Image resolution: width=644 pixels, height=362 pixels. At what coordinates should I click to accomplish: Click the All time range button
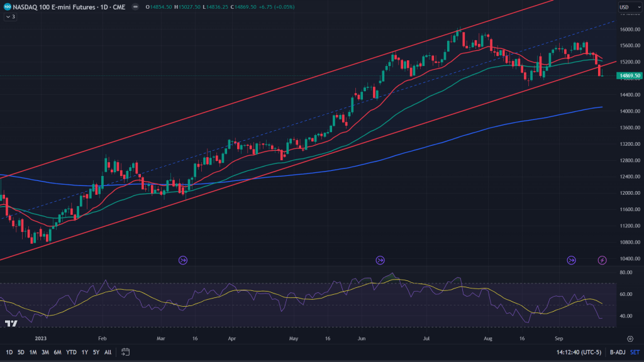tap(108, 352)
